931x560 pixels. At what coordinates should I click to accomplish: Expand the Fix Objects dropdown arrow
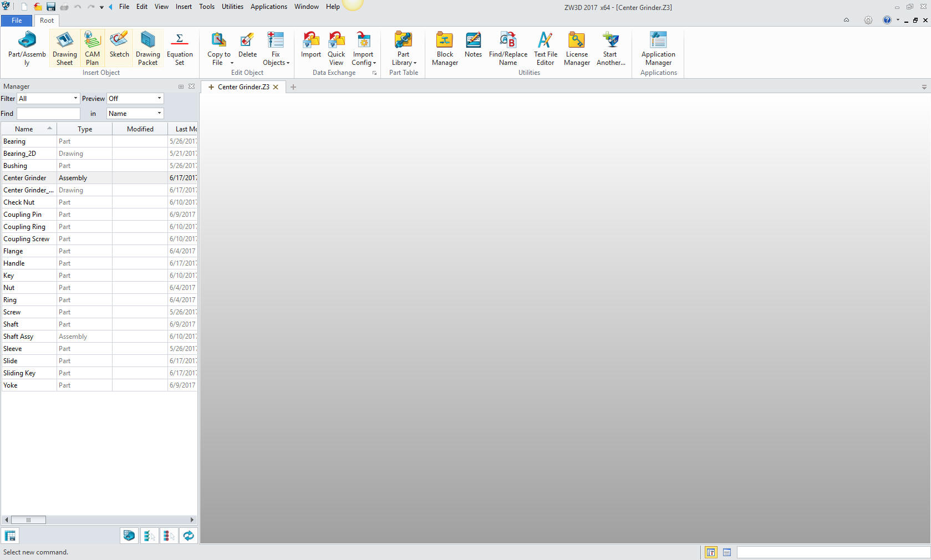(x=288, y=63)
